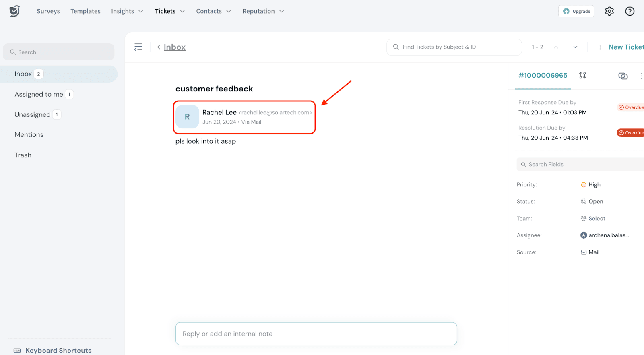
Task: Expand the Insights dropdown
Action: tap(127, 11)
